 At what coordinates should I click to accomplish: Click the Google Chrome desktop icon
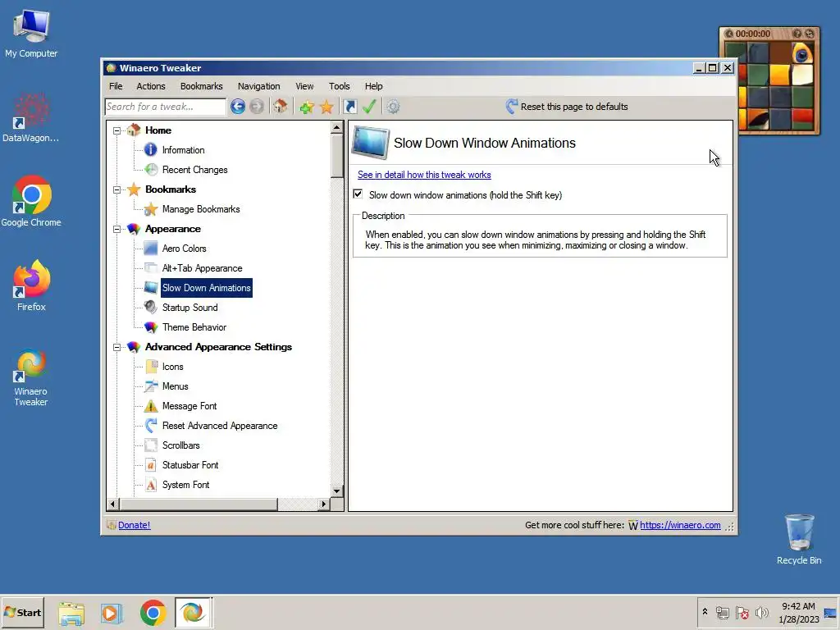pos(31,201)
